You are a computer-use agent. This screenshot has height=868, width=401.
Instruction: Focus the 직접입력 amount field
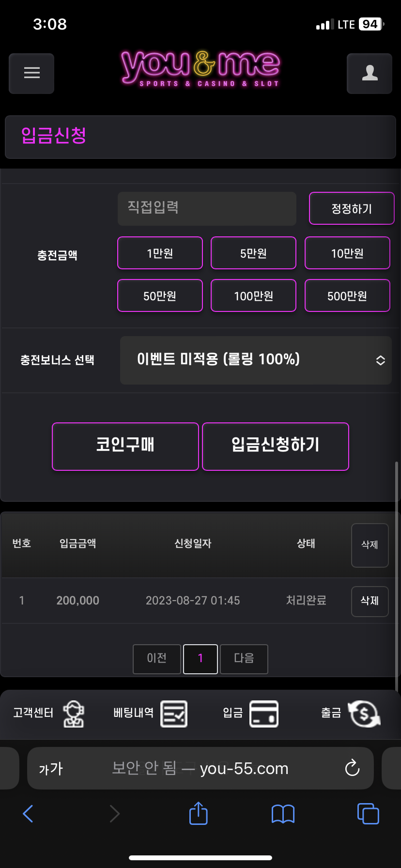pos(207,208)
